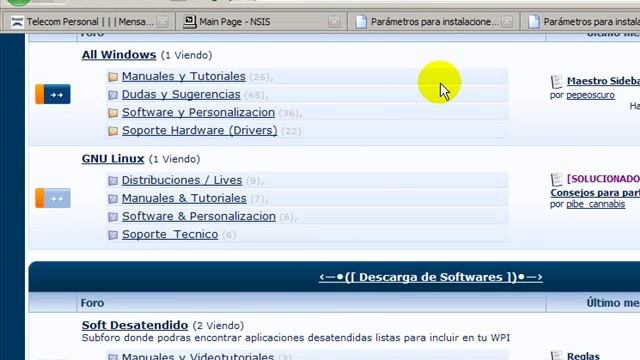Viewport: 640px width, 360px height.
Task: Open the Descarga de Softwares category header
Action: [x=431, y=277]
